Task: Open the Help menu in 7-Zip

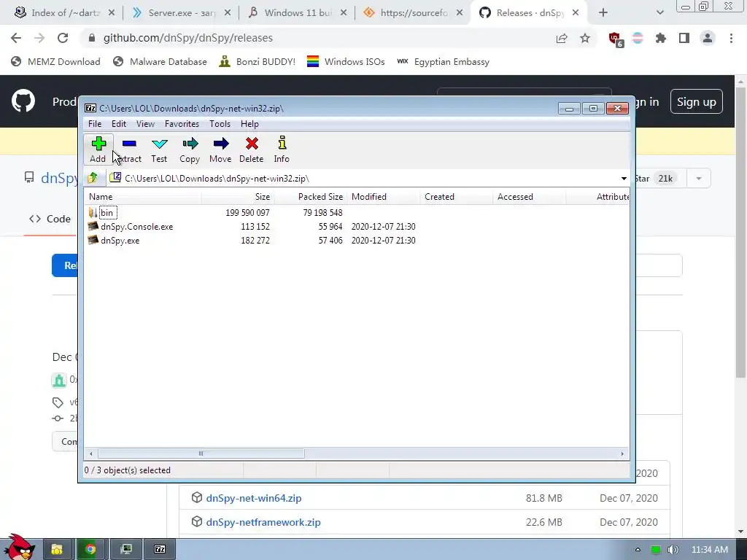Action: click(249, 124)
